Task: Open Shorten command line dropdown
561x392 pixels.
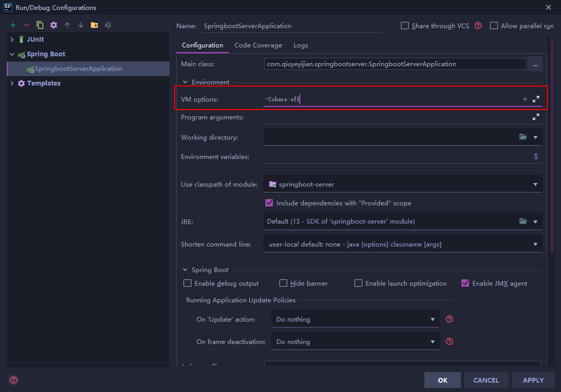Action: pyautogui.click(x=535, y=244)
